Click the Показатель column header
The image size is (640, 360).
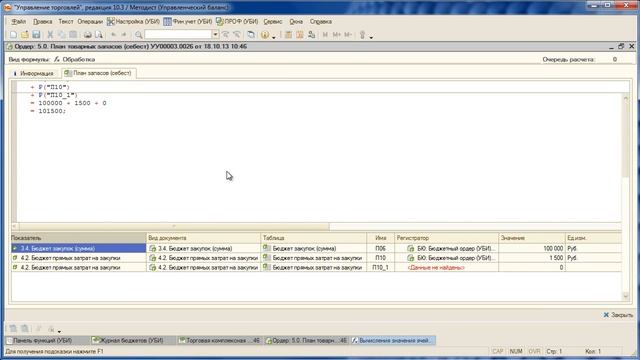[x=78, y=238]
